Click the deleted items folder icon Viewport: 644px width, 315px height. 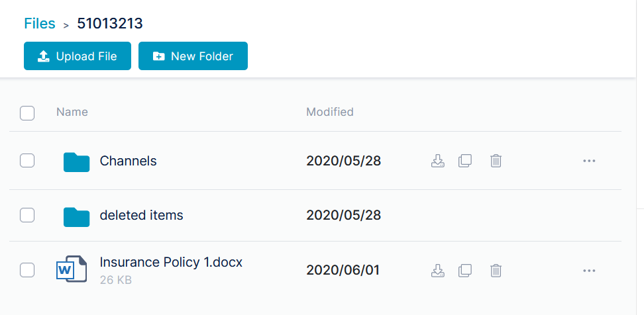click(x=76, y=217)
